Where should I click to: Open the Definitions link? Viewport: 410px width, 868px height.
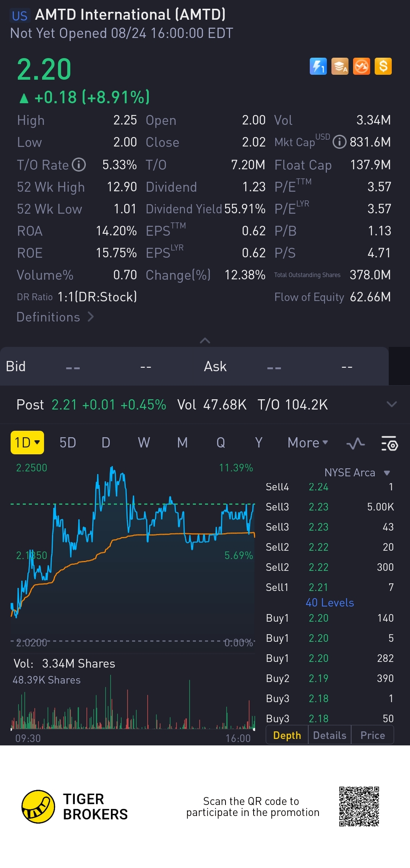(x=55, y=317)
